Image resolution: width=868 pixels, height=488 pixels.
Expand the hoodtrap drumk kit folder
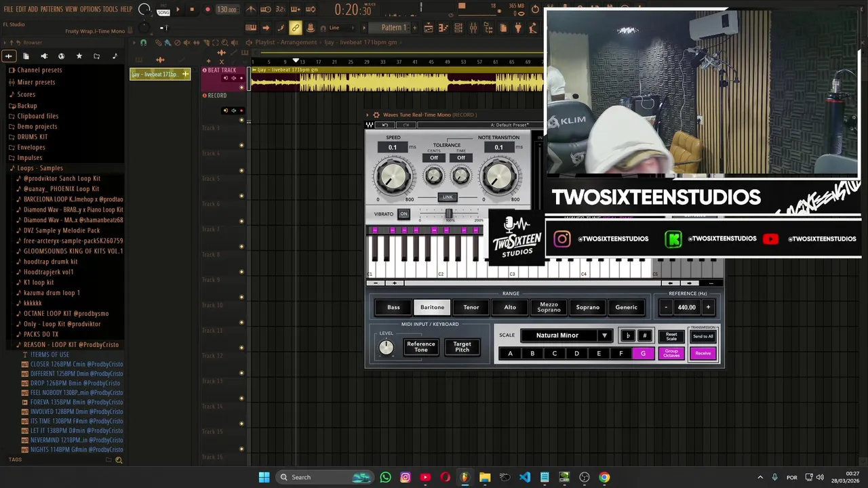(50, 262)
